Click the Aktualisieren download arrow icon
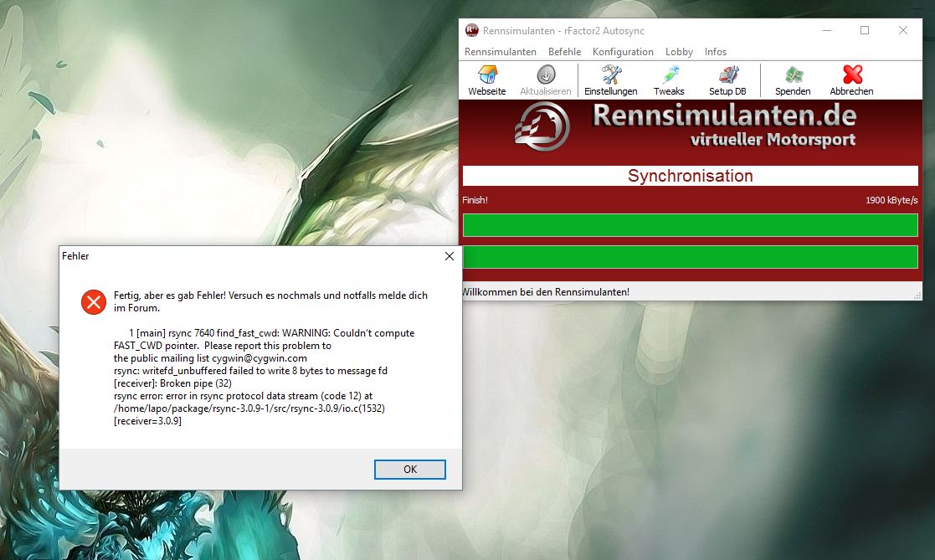 click(x=546, y=75)
